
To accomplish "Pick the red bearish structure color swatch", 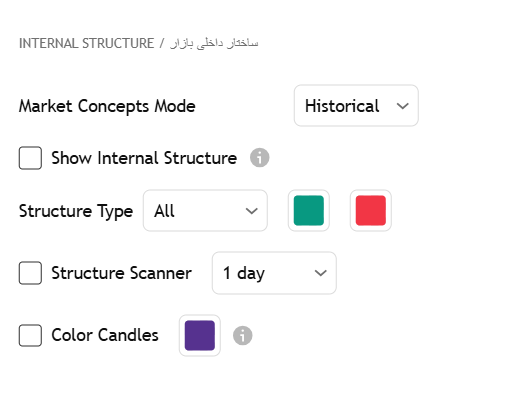I will coord(371,211).
